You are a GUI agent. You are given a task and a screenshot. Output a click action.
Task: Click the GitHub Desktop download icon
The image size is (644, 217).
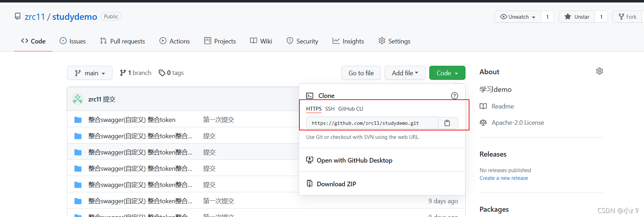click(x=310, y=160)
